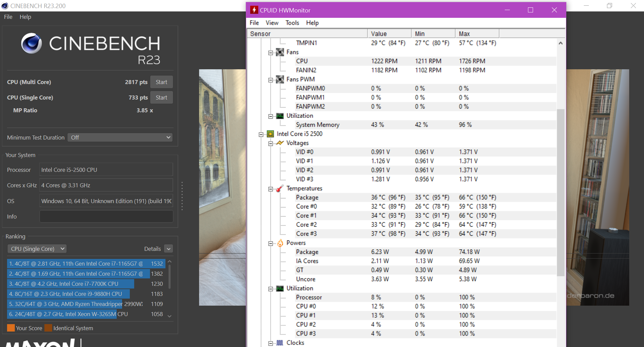This screenshot has height=347, width=644.
Task: Select the first-ranked i7-1165G7 entry scoring 1532
Action: pos(86,264)
